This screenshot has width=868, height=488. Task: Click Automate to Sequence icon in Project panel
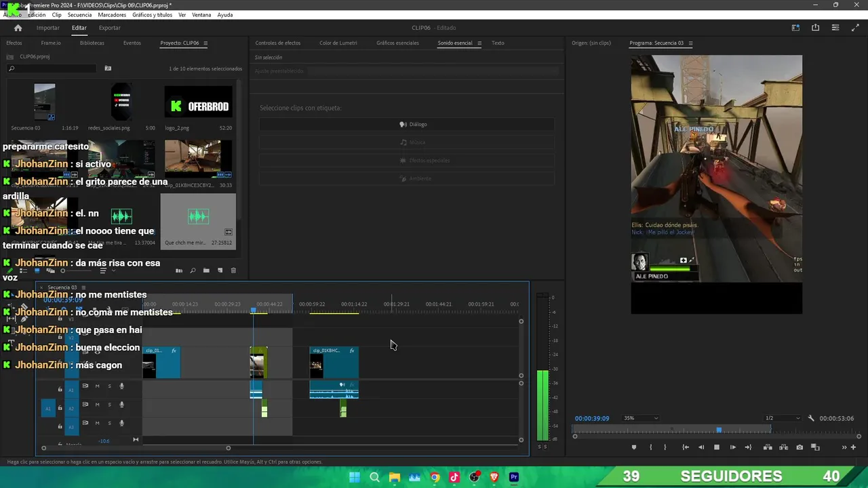pos(179,270)
